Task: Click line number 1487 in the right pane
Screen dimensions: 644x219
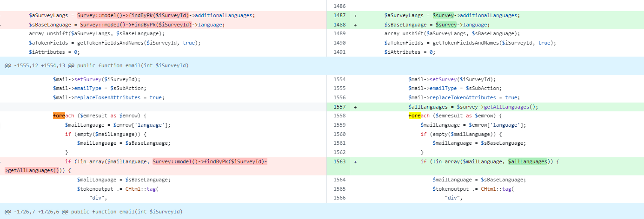Action: (x=339, y=15)
